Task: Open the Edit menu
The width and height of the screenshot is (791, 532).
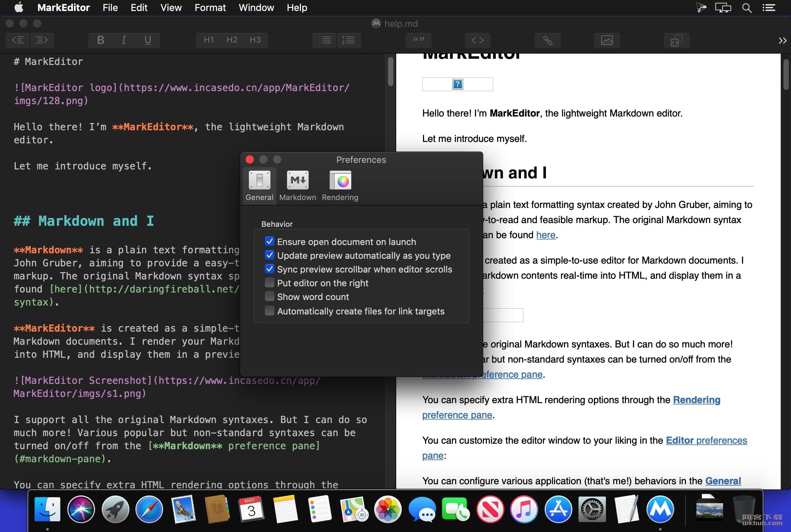Action: [x=139, y=8]
